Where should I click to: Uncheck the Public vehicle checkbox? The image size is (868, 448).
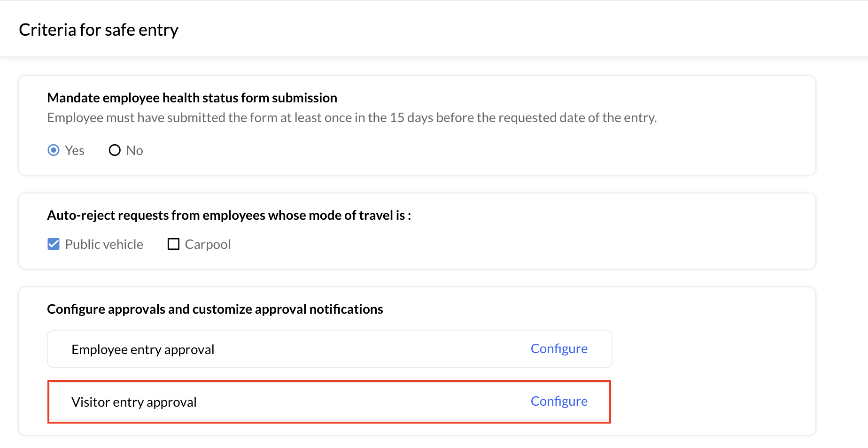pos(54,244)
